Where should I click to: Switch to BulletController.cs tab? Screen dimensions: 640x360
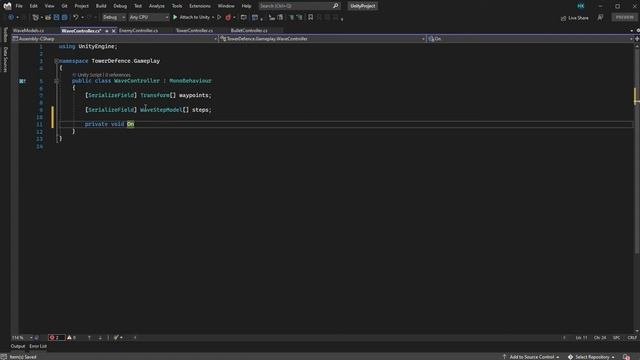(x=249, y=31)
